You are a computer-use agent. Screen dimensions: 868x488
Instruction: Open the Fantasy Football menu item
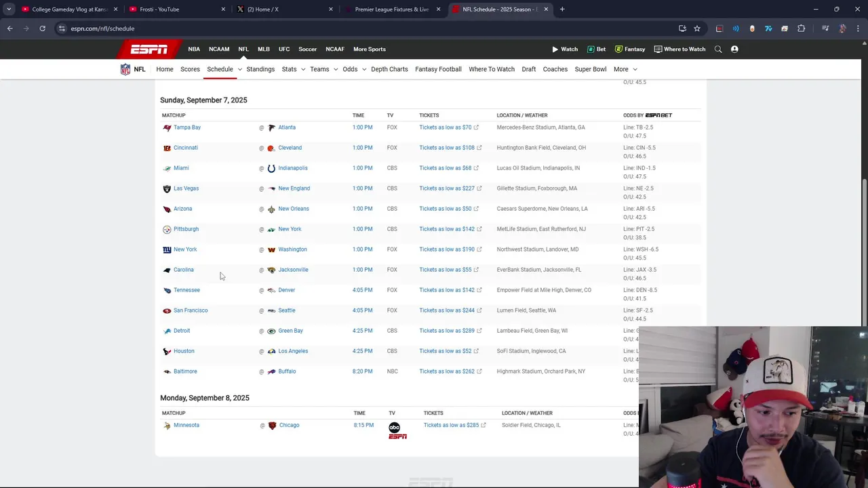coord(438,69)
